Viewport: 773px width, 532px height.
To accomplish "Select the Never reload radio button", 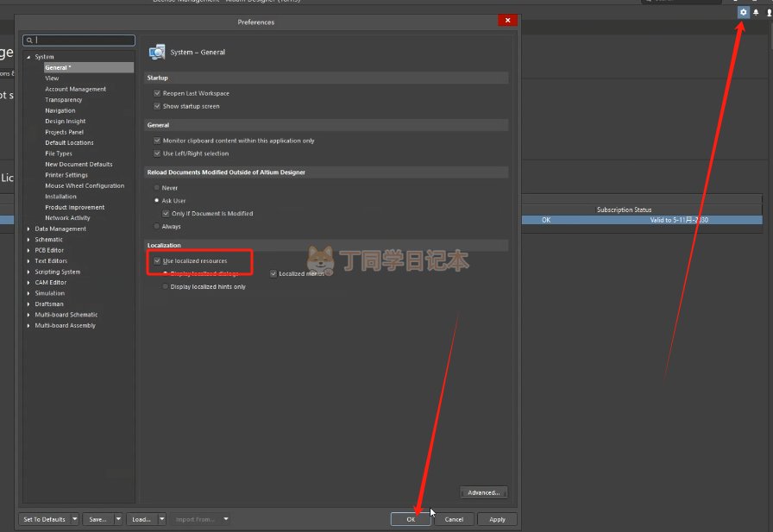I will 157,188.
